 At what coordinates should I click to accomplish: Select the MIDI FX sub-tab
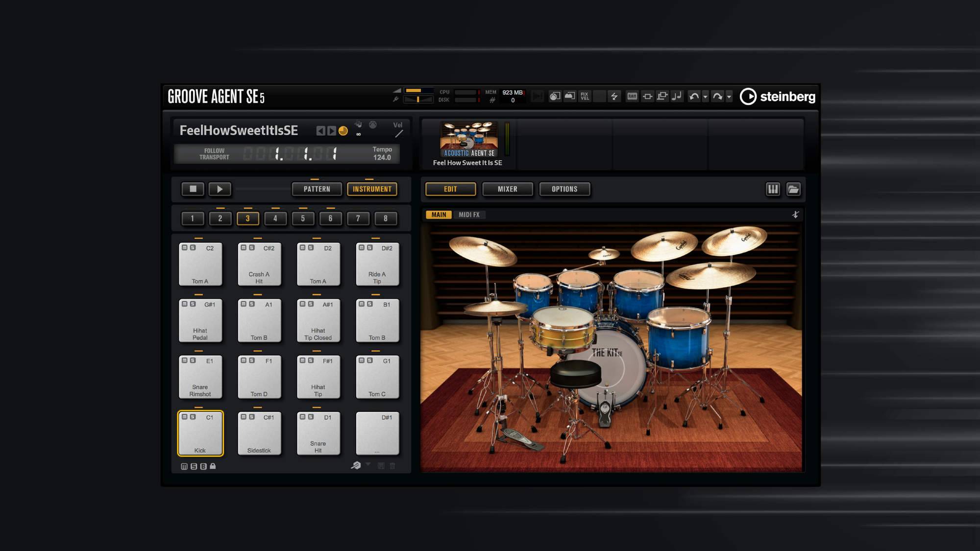pos(469,215)
